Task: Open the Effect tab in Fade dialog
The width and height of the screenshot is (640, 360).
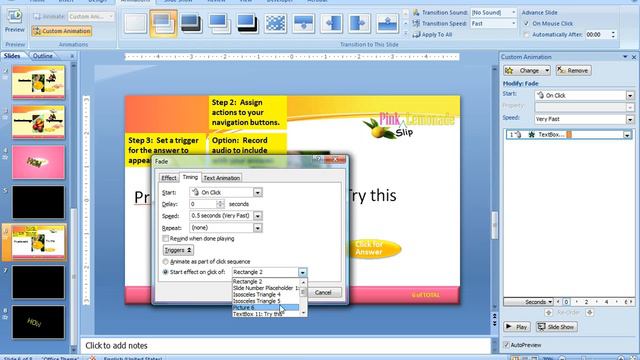Action: (x=169, y=178)
